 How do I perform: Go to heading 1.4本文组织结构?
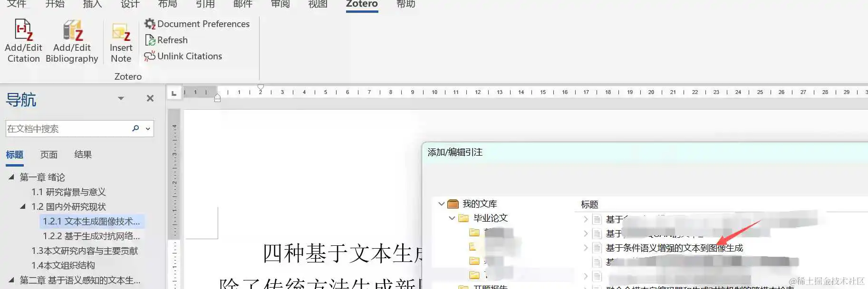(63, 265)
